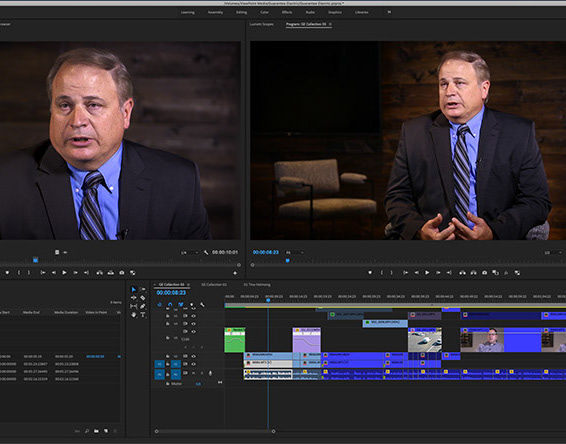Toggle Snap in timeline
This screenshot has width=566, height=444.
170,305
